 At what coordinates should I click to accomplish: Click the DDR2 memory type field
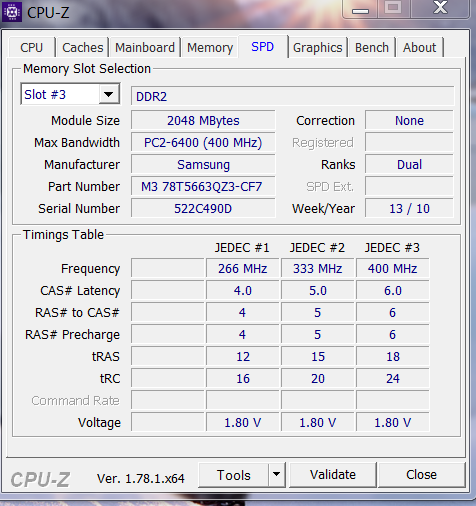click(x=292, y=96)
